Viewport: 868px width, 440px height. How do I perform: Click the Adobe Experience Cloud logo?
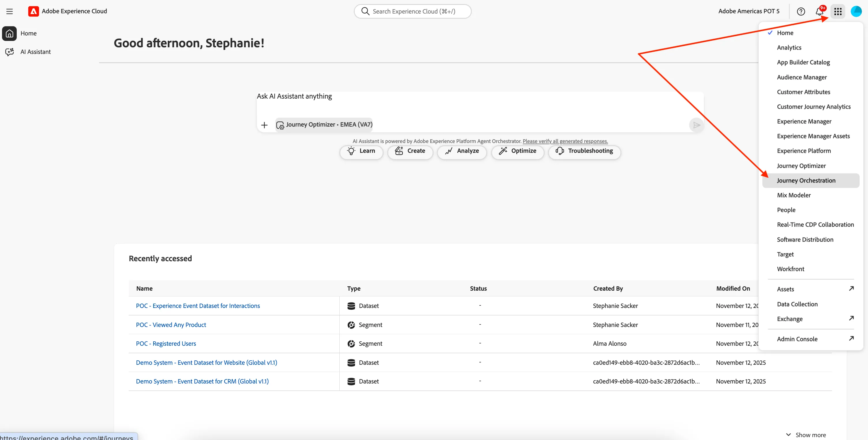[33, 12]
